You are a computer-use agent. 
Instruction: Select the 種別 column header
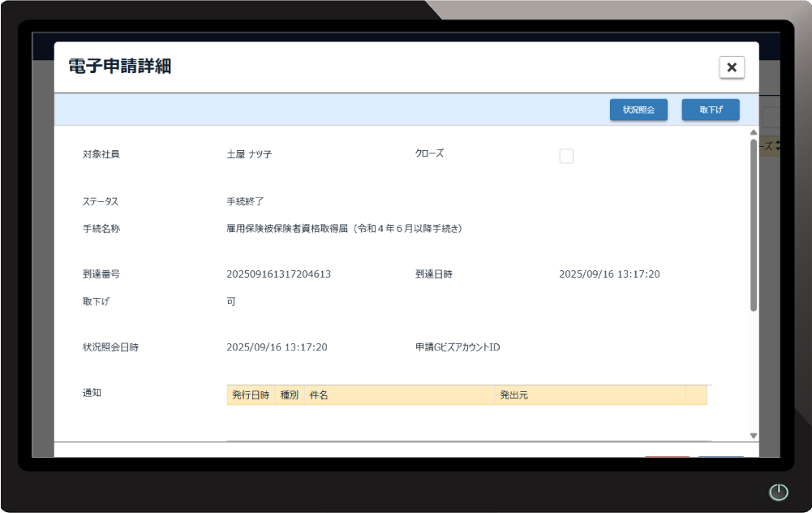point(290,395)
